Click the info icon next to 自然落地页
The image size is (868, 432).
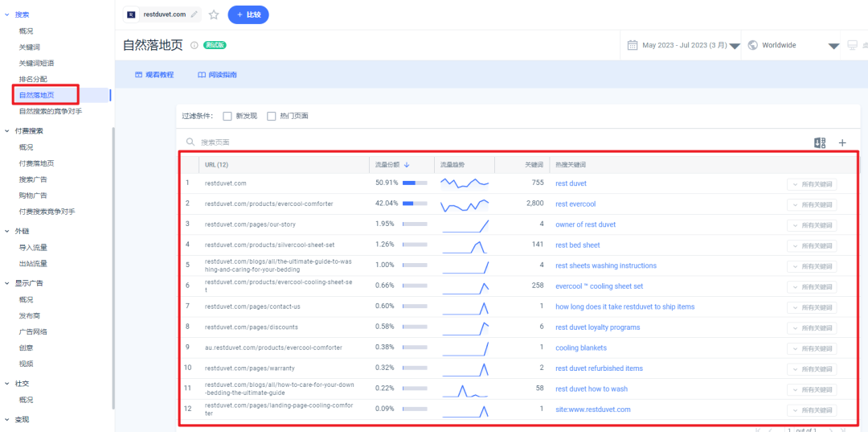194,45
